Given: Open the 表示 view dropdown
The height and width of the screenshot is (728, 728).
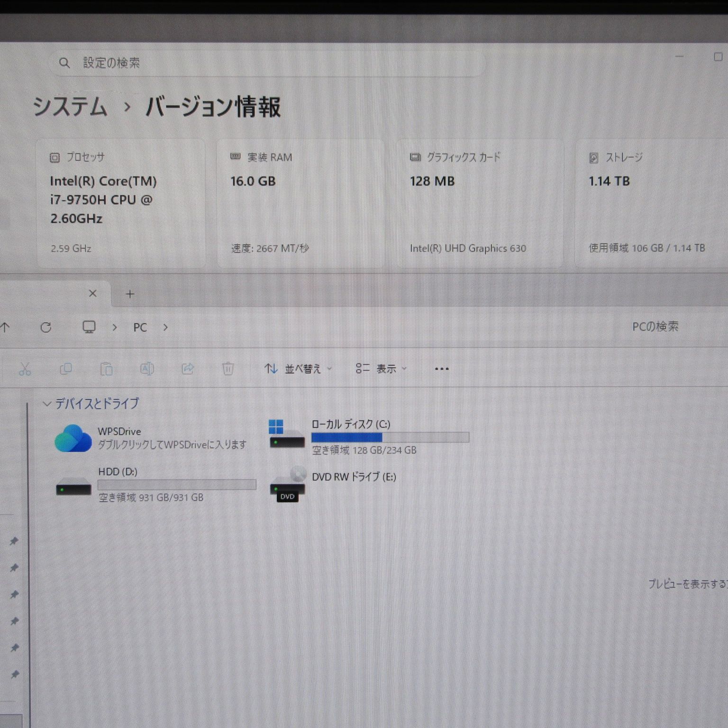Looking at the screenshot, I should tap(382, 369).
